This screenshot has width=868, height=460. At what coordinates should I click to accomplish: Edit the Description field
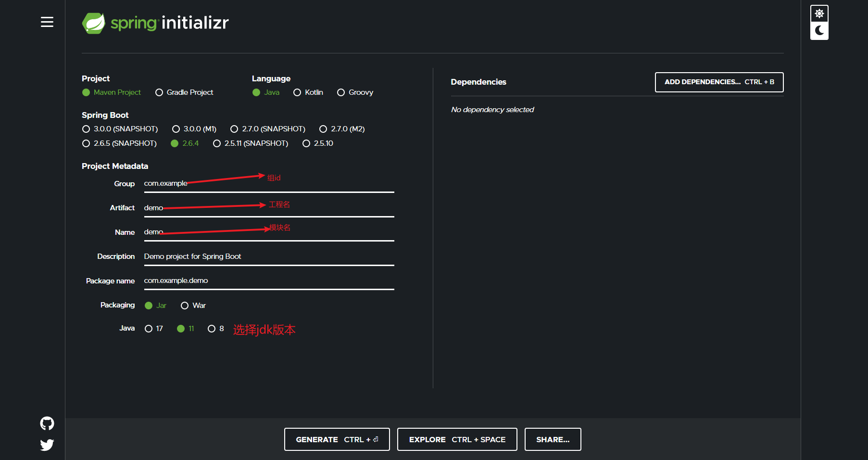coord(269,256)
